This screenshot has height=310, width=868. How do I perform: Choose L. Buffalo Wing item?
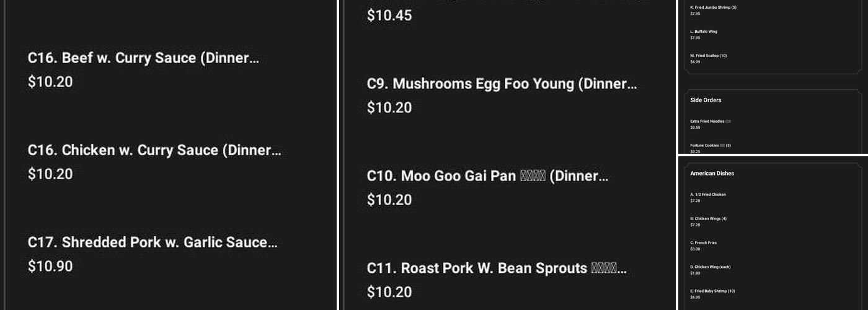(x=704, y=32)
